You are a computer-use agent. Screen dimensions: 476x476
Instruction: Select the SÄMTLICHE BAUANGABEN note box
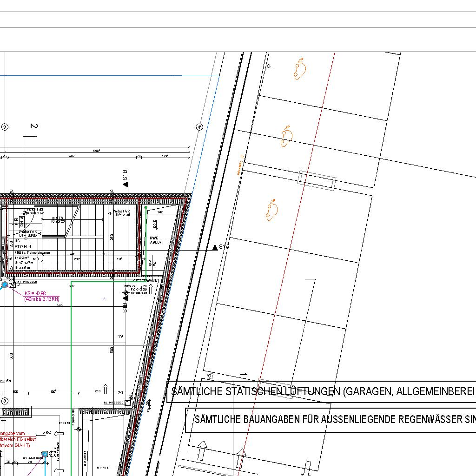tap(331, 420)
